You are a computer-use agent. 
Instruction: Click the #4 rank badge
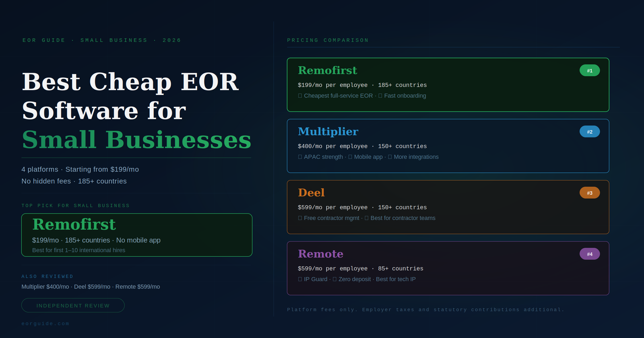click(590, 254)
